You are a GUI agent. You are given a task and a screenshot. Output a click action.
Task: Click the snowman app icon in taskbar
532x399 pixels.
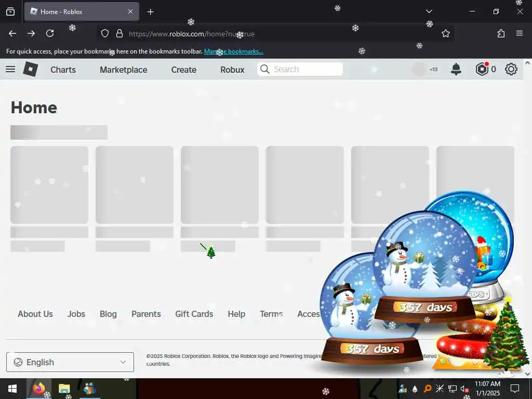[x=89, y=389]
